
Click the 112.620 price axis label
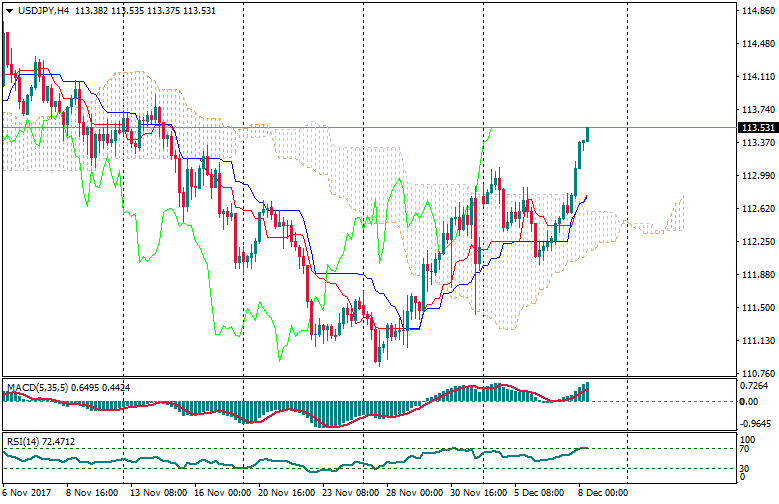tap(758, 209)
